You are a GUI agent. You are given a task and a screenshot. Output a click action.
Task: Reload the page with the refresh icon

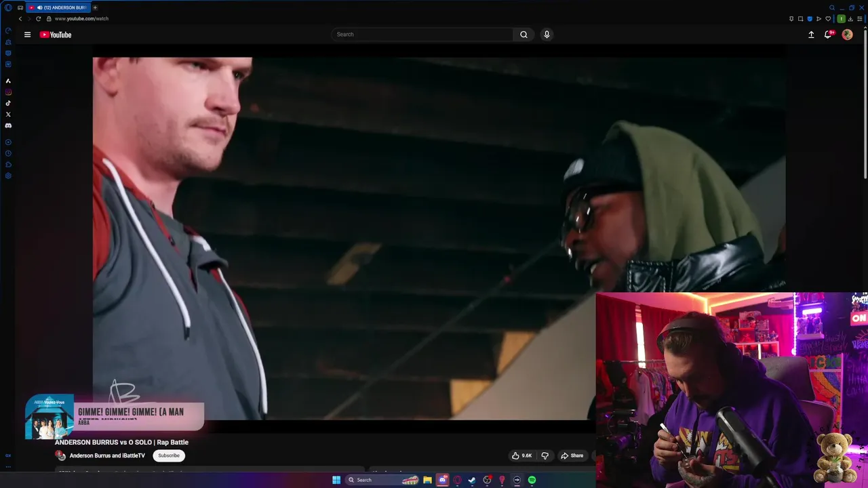coord(38,18)
